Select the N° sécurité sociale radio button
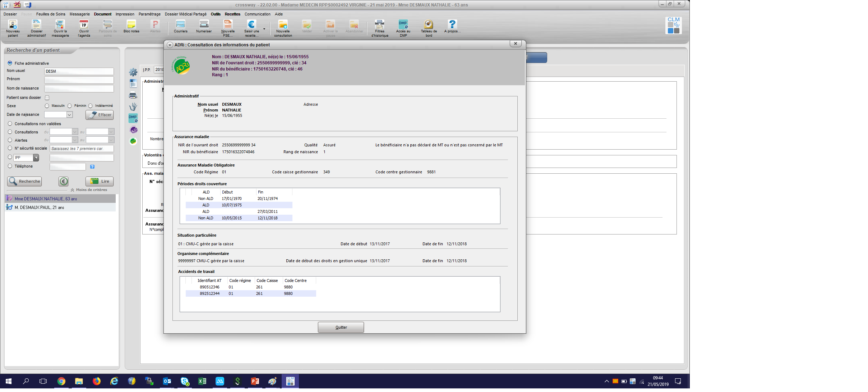 point(10,148)
